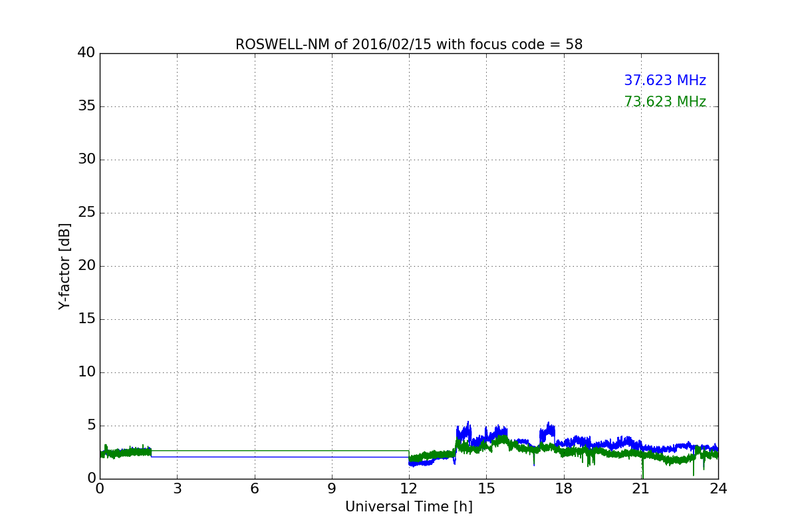Click the Universal Time [h] axis label
This screenshot has width=798, height=532.
[409, 507]
